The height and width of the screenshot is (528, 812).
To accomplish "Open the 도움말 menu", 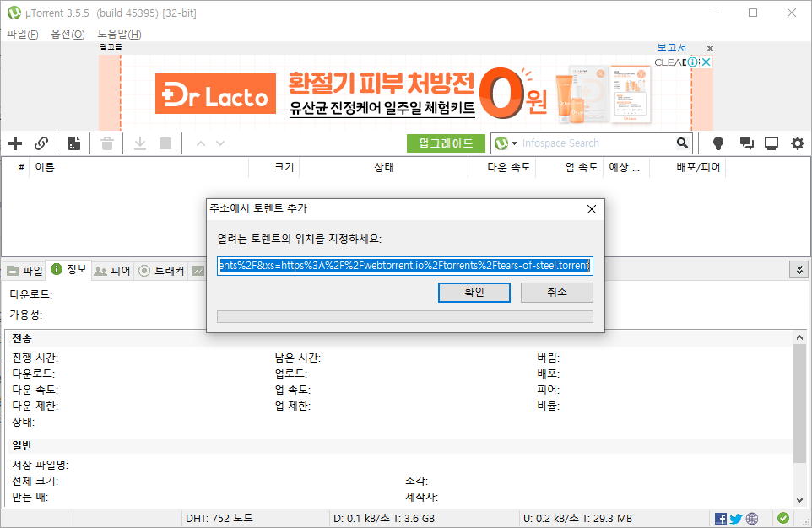I will pyautogui.click(x=119, y=35).
